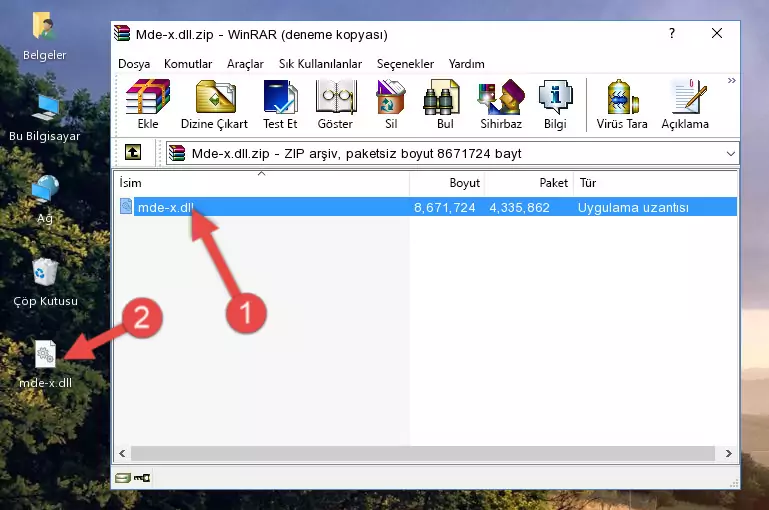
Task: Select the Çöp Kutusu recycle bin
Action: point(45,282)
